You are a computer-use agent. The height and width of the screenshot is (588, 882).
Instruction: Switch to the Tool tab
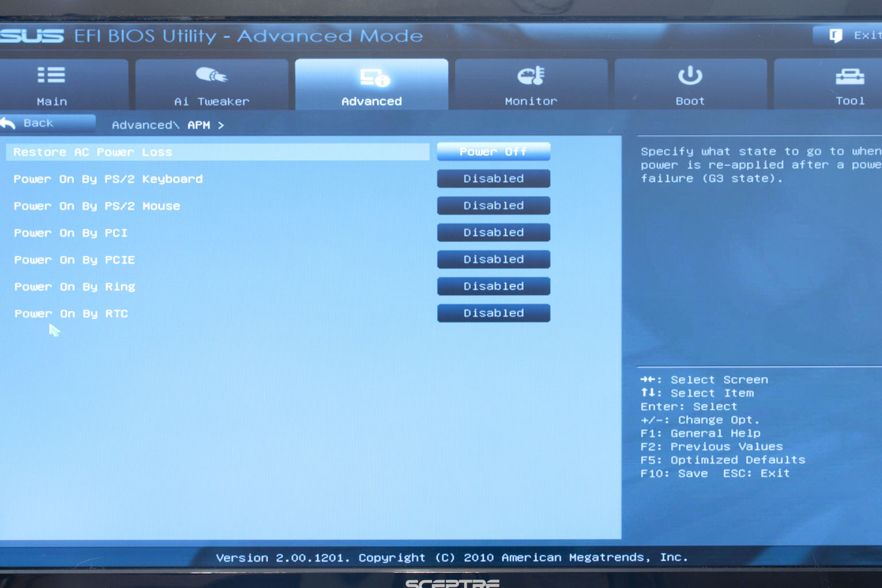click(828, 84)
